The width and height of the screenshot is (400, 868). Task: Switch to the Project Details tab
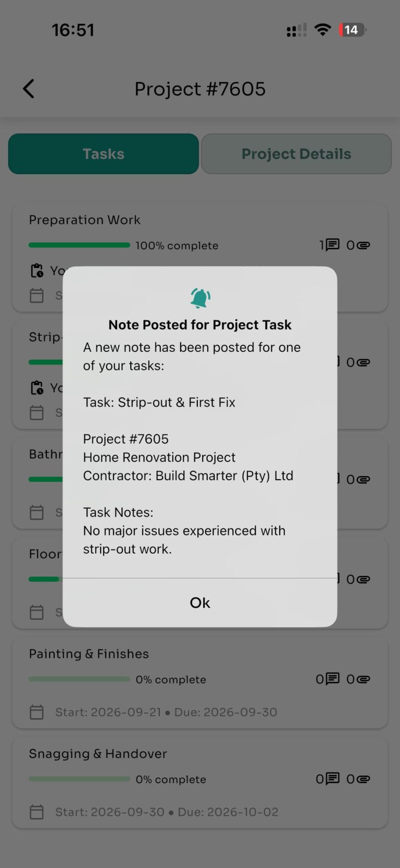[296, 154]
